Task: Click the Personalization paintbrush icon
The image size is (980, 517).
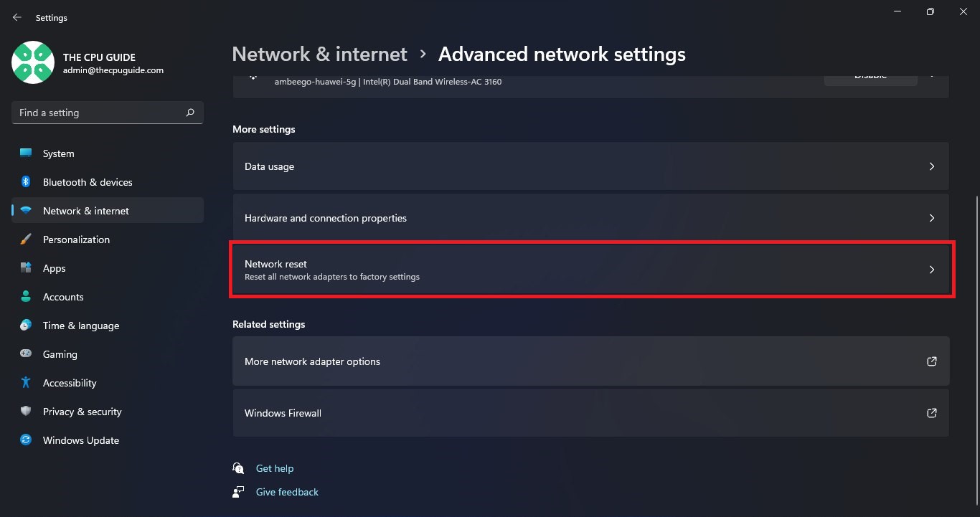Action: point(26,239)
